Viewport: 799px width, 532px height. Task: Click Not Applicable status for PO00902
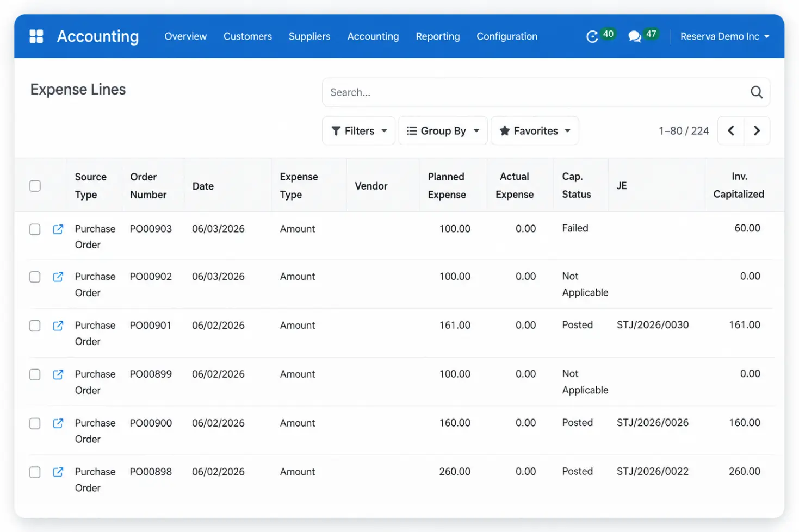(x=585, y=284)
